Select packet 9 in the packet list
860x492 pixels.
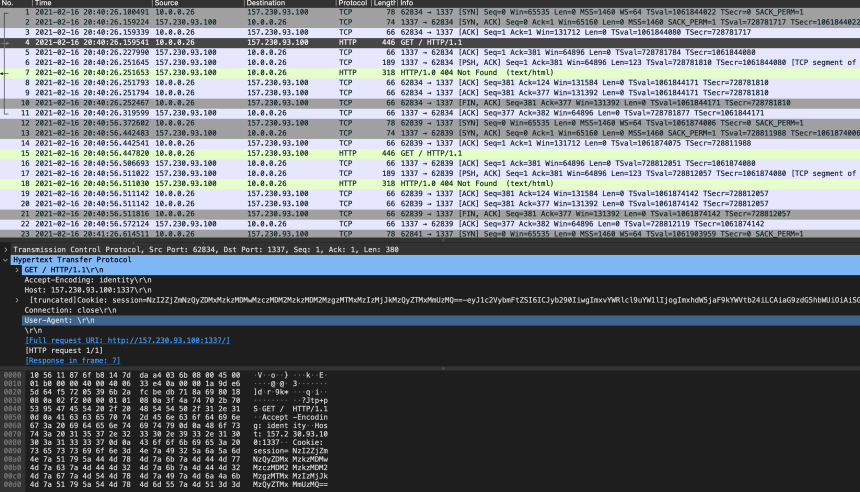click(430, 93)
